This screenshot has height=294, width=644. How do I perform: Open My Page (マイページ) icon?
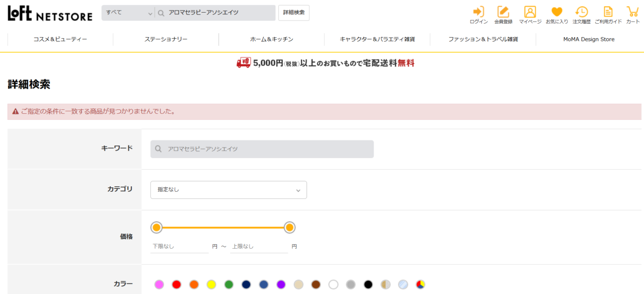530,12
